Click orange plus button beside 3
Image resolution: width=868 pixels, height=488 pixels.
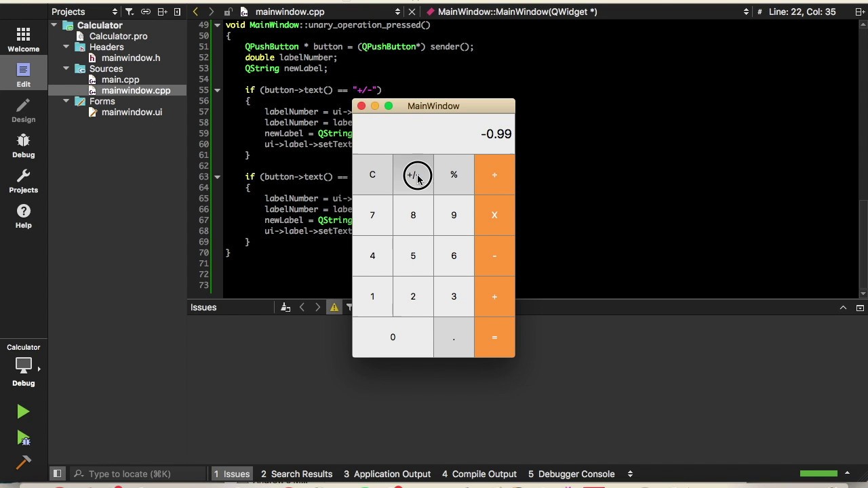494,297
